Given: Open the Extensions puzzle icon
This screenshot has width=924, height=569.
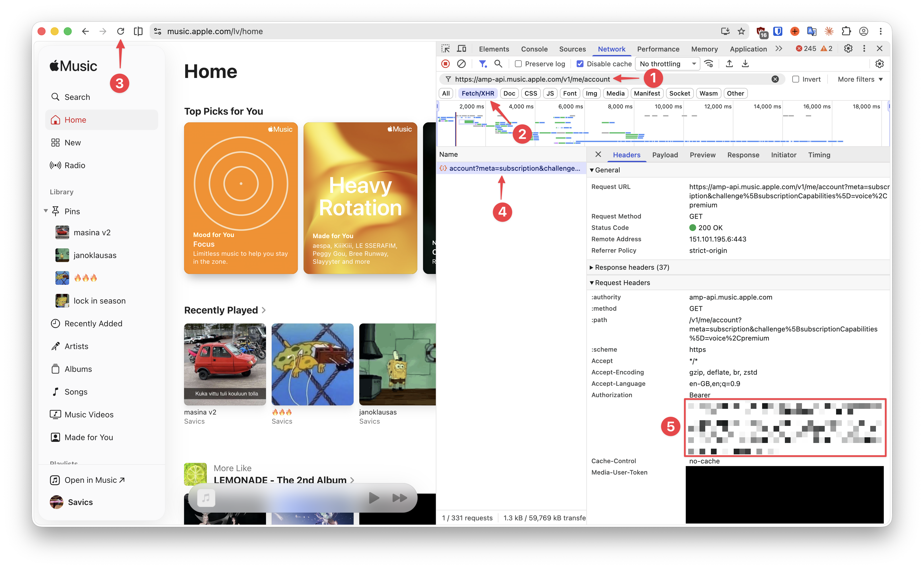Looking at the screenshot, I should (x=846, y=31).
